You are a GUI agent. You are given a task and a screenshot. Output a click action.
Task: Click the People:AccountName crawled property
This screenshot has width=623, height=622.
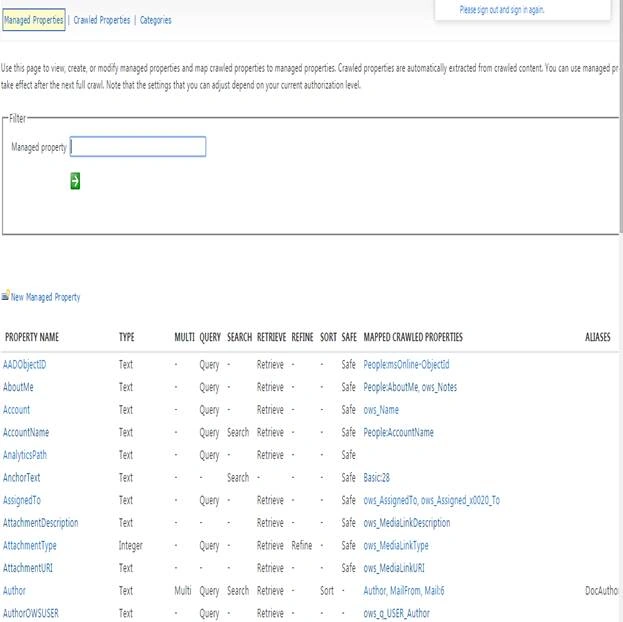(398, 432)
